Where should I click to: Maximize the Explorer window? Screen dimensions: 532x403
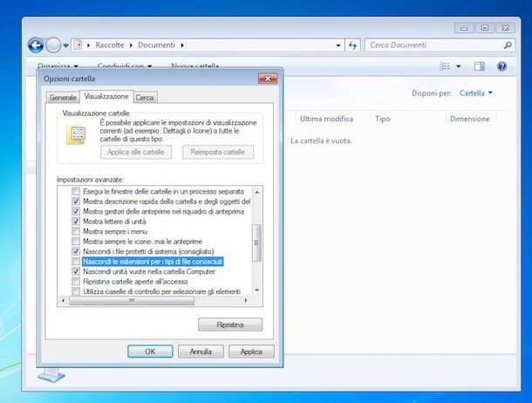click(485, 28)
